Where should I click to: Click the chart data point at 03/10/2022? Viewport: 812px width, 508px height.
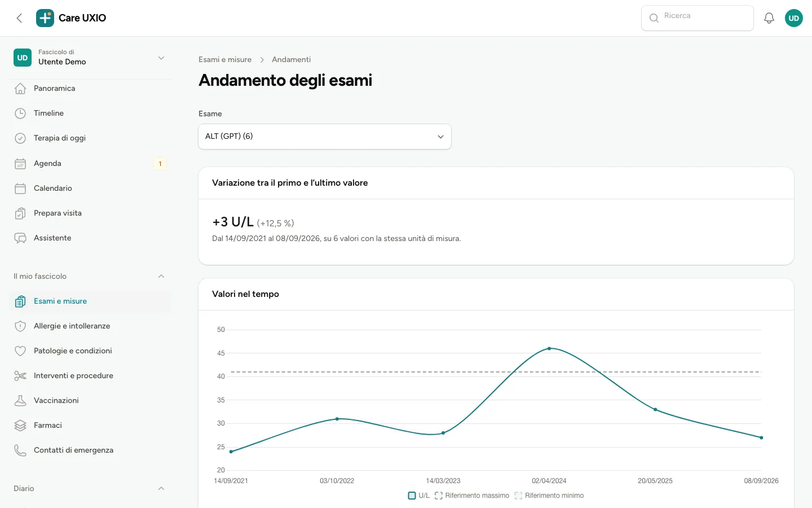tap(337, 419)
